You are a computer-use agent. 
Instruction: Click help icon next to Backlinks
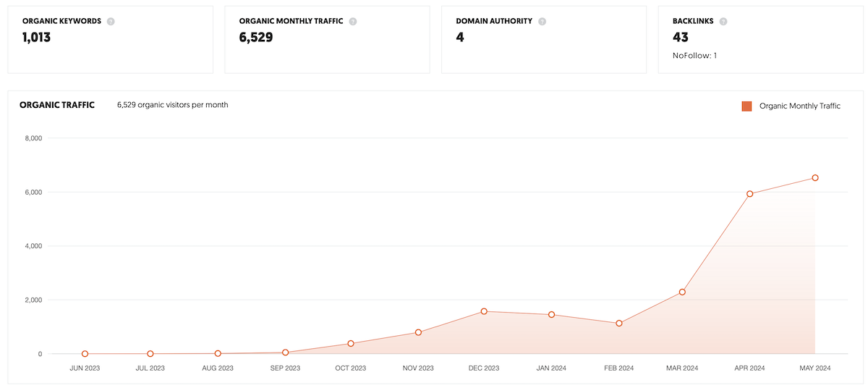tap(723, 22)
